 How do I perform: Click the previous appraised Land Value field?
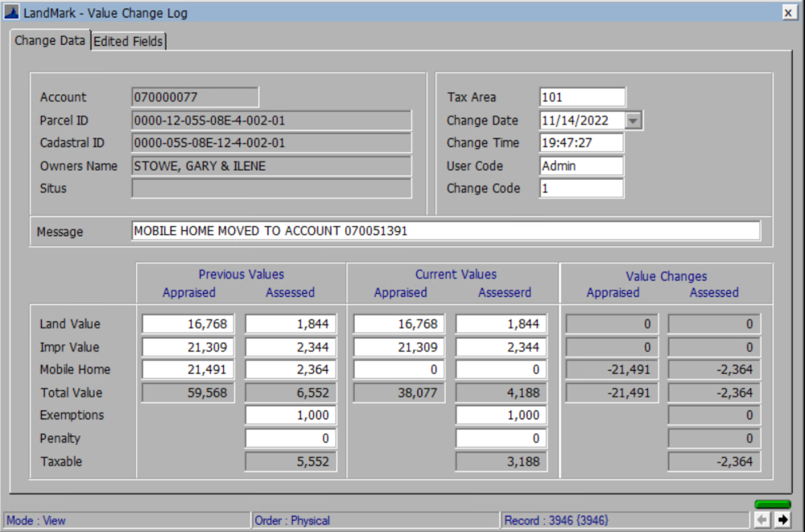187,324
